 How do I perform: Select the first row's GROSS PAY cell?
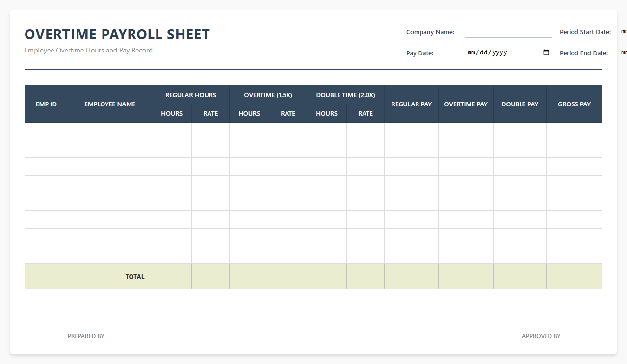coord(574,131)
